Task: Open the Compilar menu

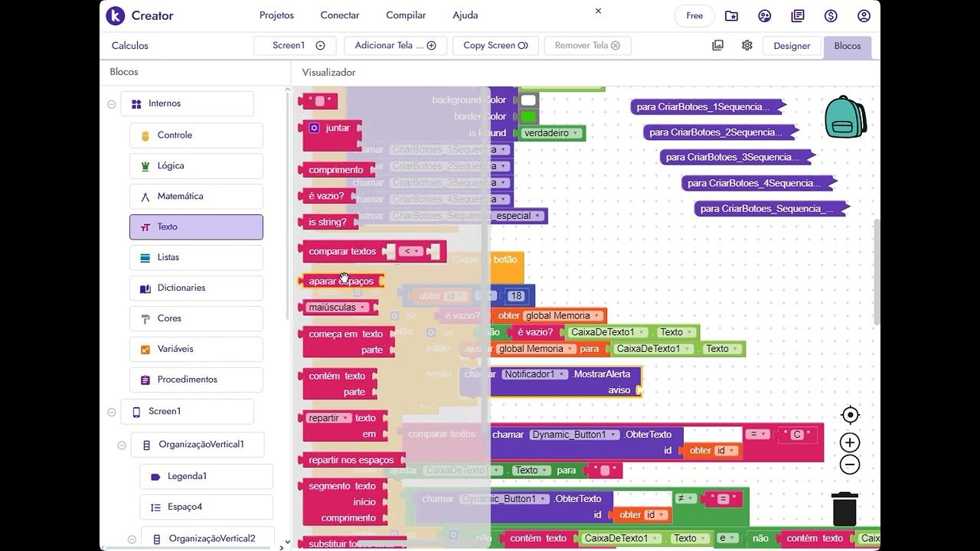Action: tap(406, 15)
